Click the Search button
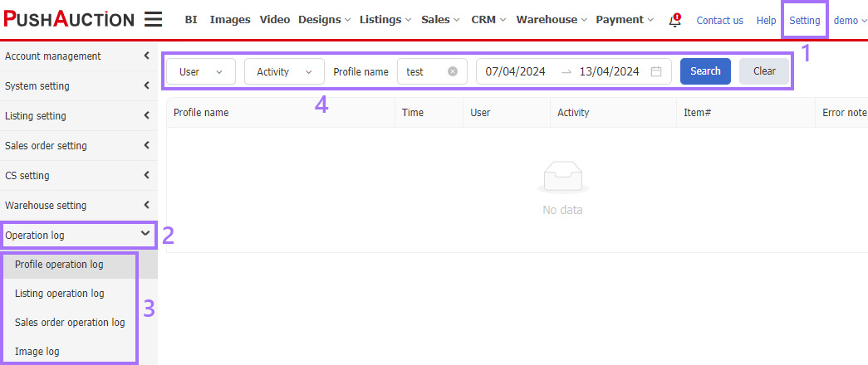 tap(705, 71)
